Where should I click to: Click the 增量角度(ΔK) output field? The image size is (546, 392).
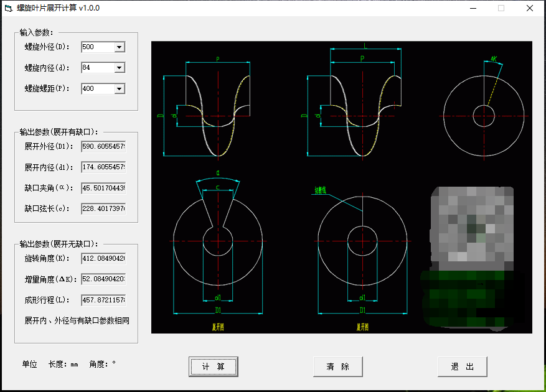pos(103,279)
